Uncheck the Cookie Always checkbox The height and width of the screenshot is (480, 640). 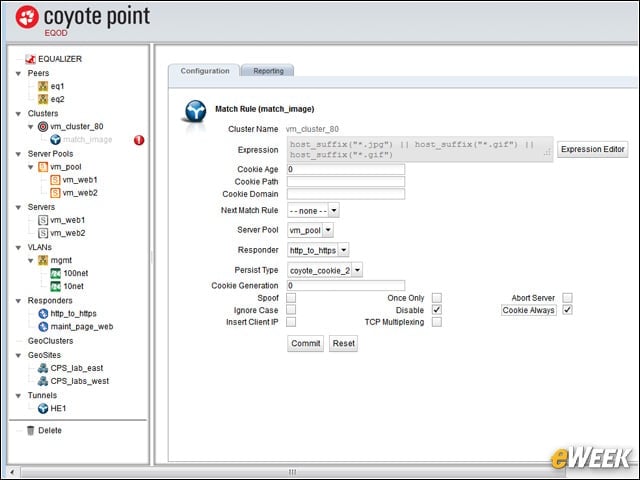pos(567,310)
